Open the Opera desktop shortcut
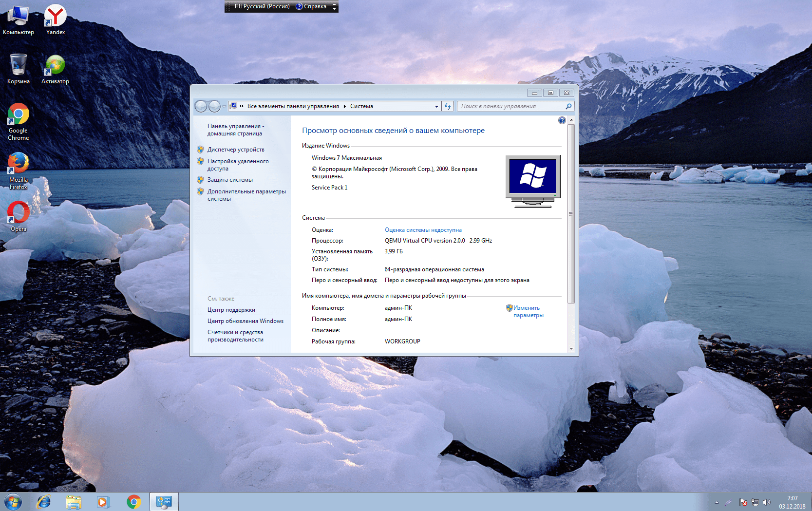The image size is (812, 511). [x=18, y=213]
